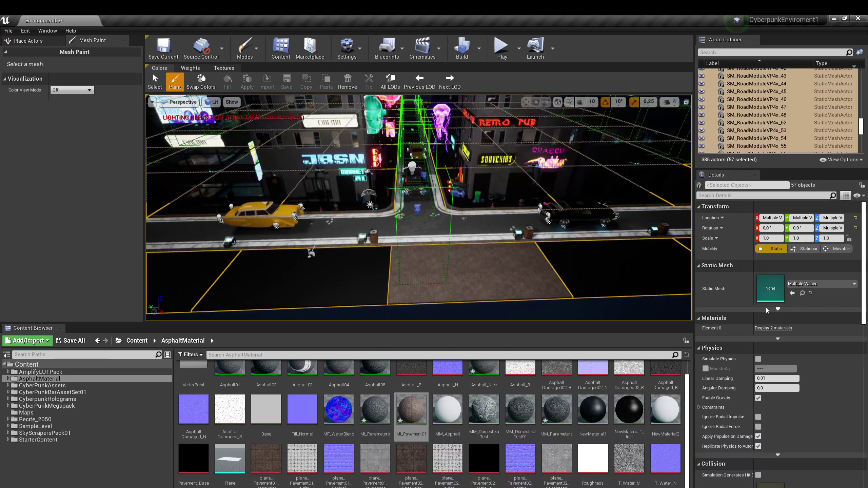Open the Color View Mode dropdown
Viewport: 868px width, 488px height.
click(x=72, y=90)
